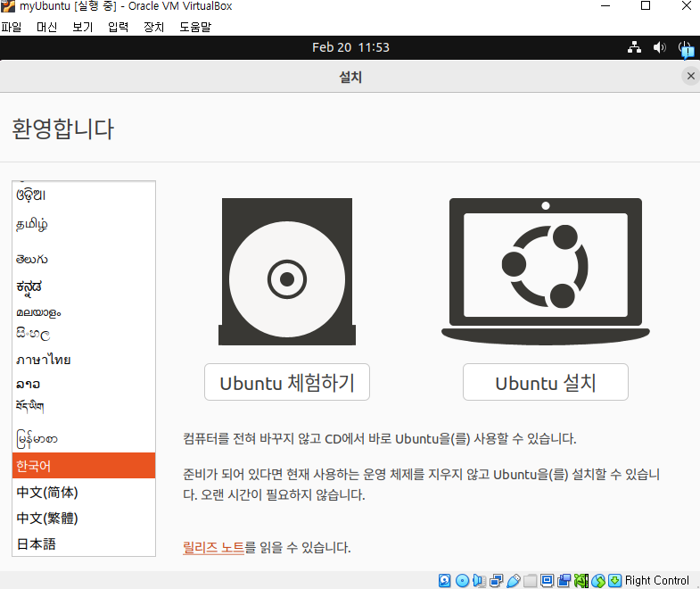Select ລາວ in the language list
Image resolution: width=700 pixels, height=589 pixels.
click(84, 384)
